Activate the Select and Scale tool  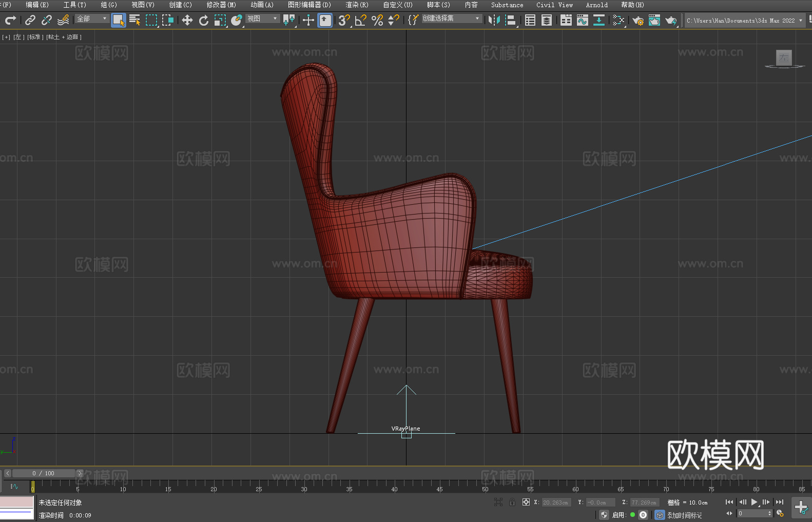220,20
